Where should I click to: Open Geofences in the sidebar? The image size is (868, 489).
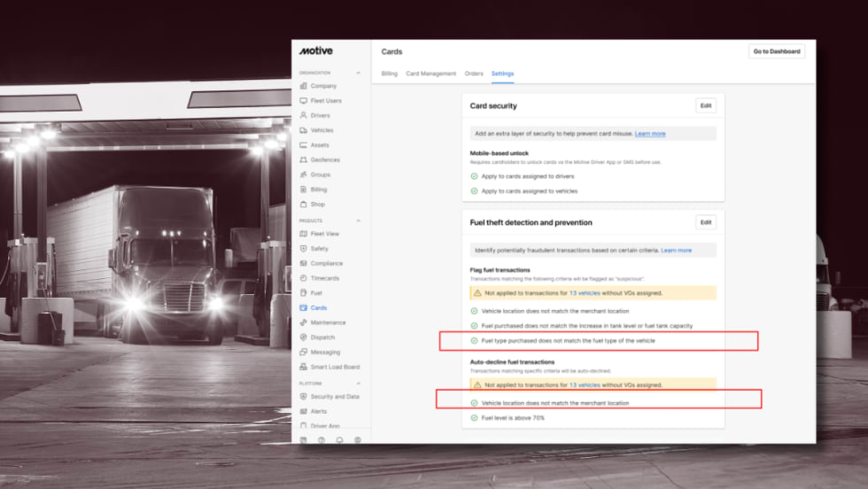(x=324, y=160)
